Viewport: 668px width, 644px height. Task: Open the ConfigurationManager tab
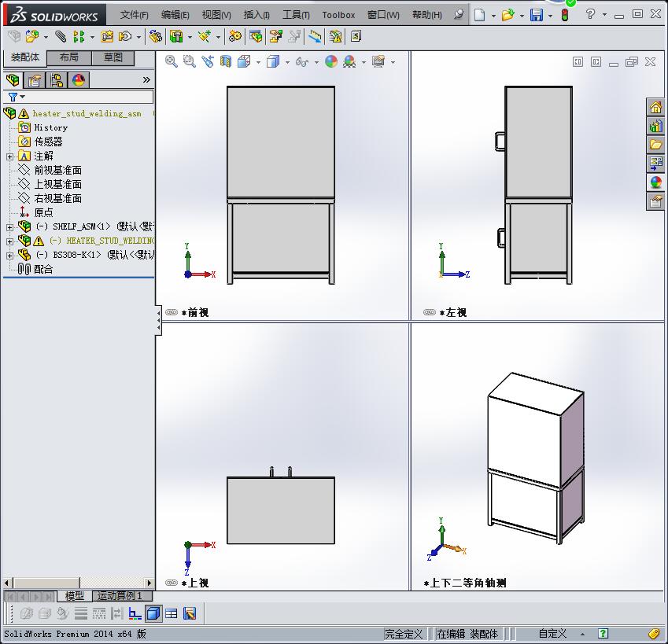tap(57, 80)
